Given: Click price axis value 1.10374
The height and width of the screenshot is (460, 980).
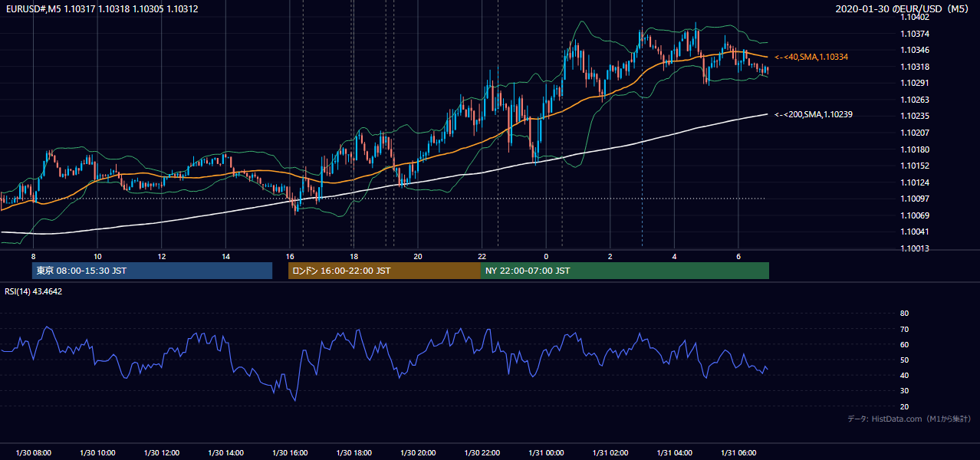Looking at the screenshot, I should [916, 34].
